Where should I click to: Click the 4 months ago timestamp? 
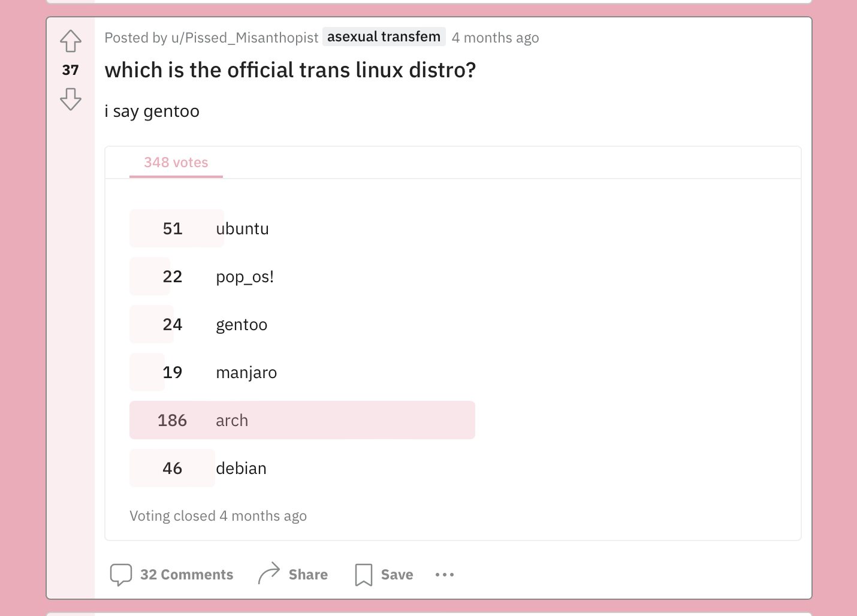pyautogui.click(x=495, y=38)
